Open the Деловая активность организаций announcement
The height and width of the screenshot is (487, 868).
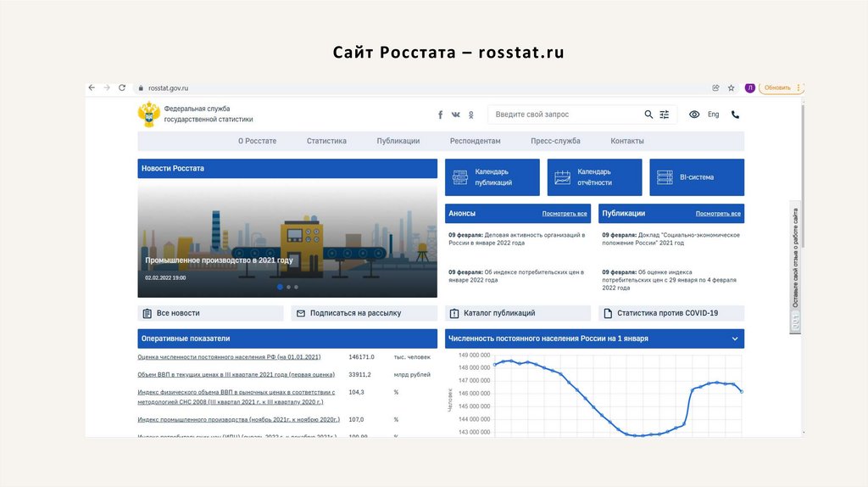[x=516, y=238]
